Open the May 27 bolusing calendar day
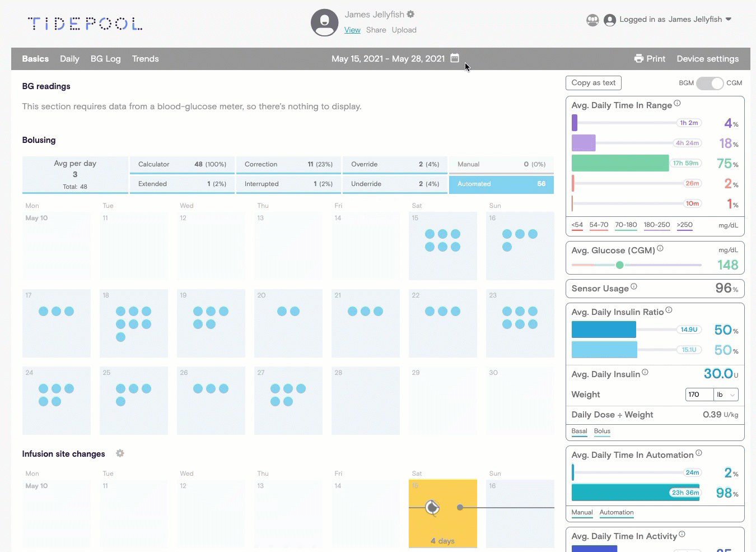 (x=288, y=401)
